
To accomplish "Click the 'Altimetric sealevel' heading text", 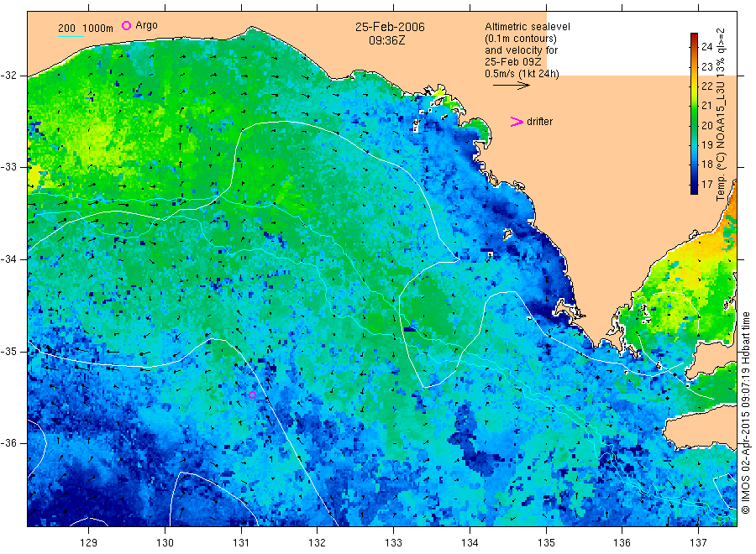I will (528, 27).
